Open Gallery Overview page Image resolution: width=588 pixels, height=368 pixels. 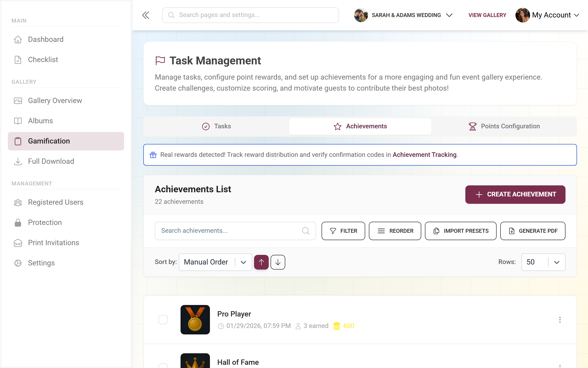(66, 101)
